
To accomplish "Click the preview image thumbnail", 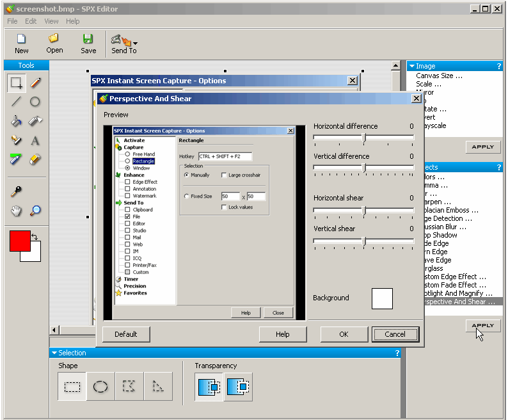I will (x=205, y=223).
